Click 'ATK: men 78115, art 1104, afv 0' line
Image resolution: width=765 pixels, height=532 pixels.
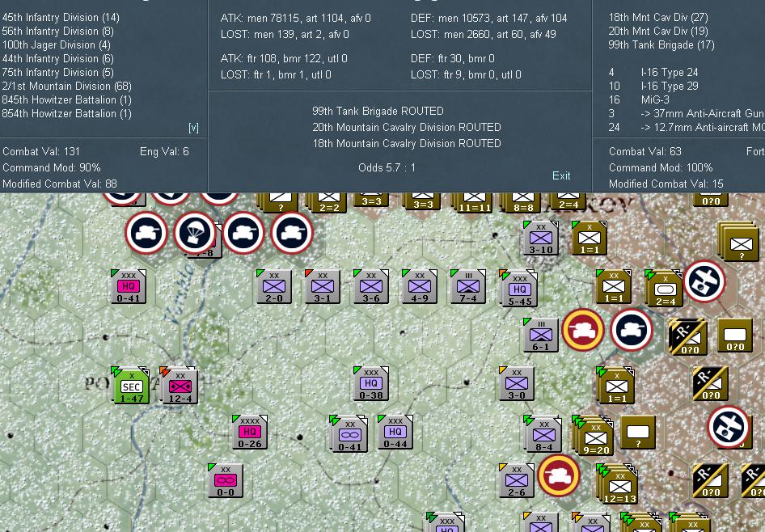coord(295,19)
